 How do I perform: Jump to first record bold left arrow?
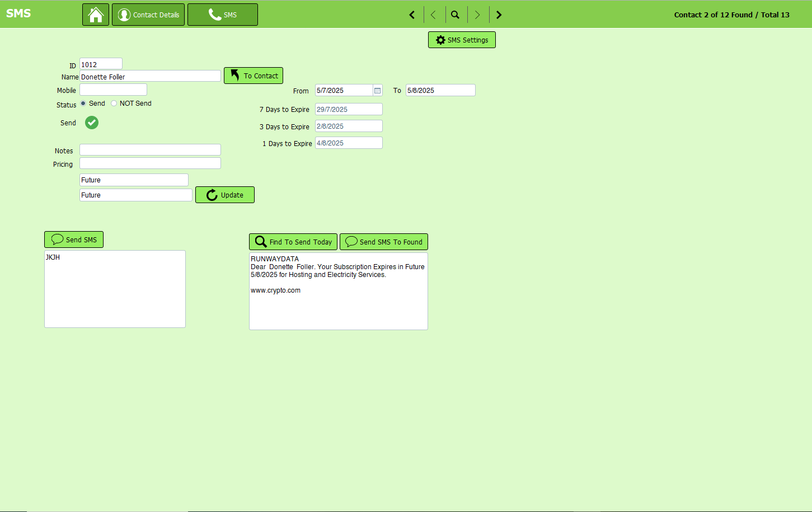[x=412, y=15]
